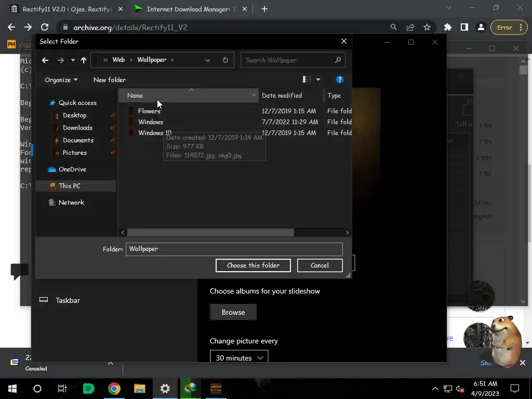532x399 pixels.
Task: Select OneDrive in the navigation pane
Action: coord(72,169)
